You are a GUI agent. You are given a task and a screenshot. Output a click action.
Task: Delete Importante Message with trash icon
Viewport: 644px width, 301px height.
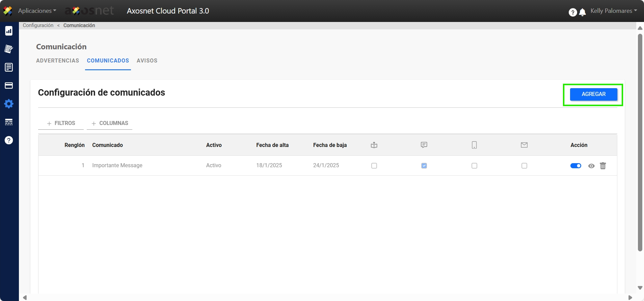[x=603, y=166]
